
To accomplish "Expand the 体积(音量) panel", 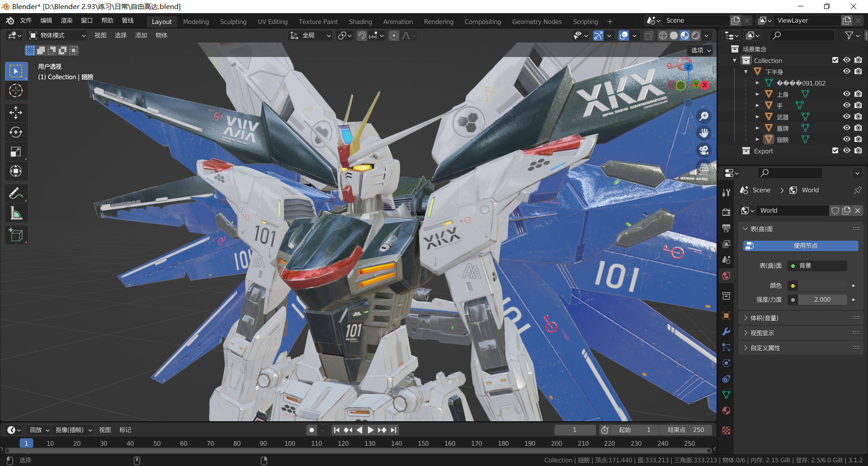I will tap(800, 318).
